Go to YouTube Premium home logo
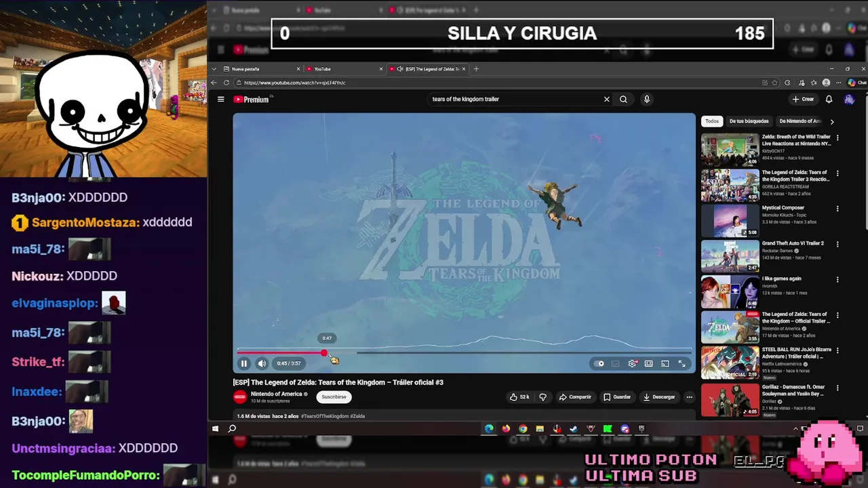 252,99
